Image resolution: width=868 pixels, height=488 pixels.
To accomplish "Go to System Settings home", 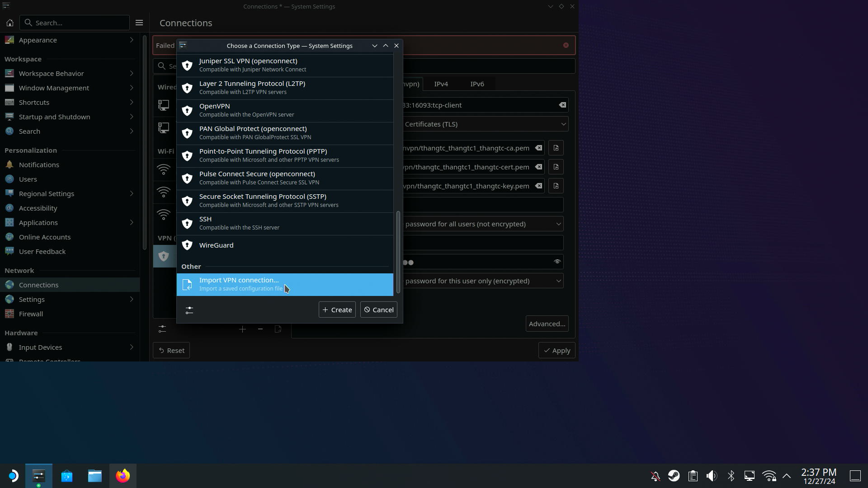I will (x=10, y=23).
